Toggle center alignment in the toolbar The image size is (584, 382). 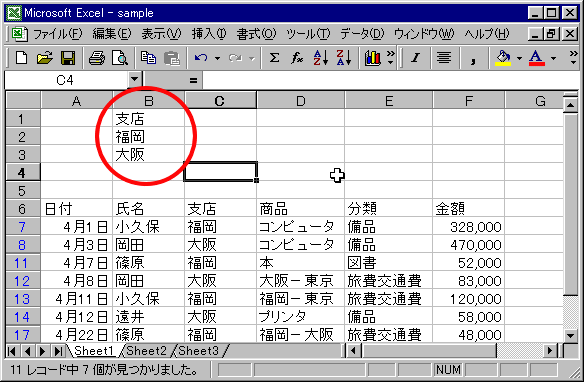click(444, 58)
